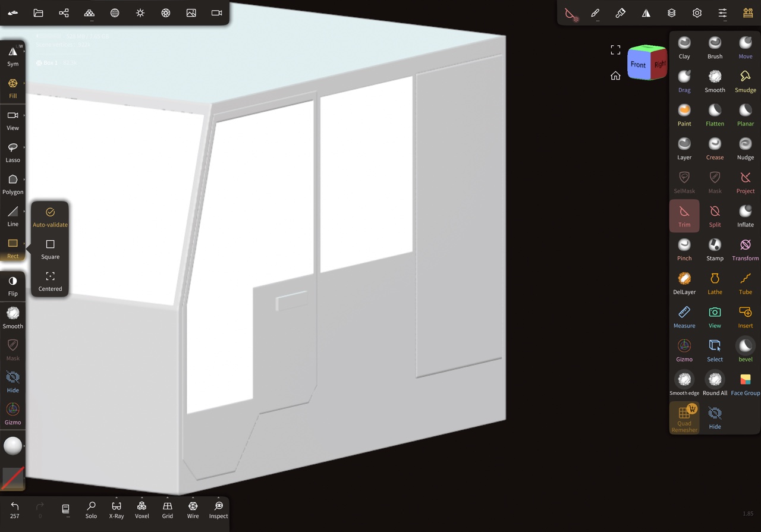The height and width of the screenshot is (532, 761).
Task: Open current Trim tool settings icon
Action: [571, 14]
